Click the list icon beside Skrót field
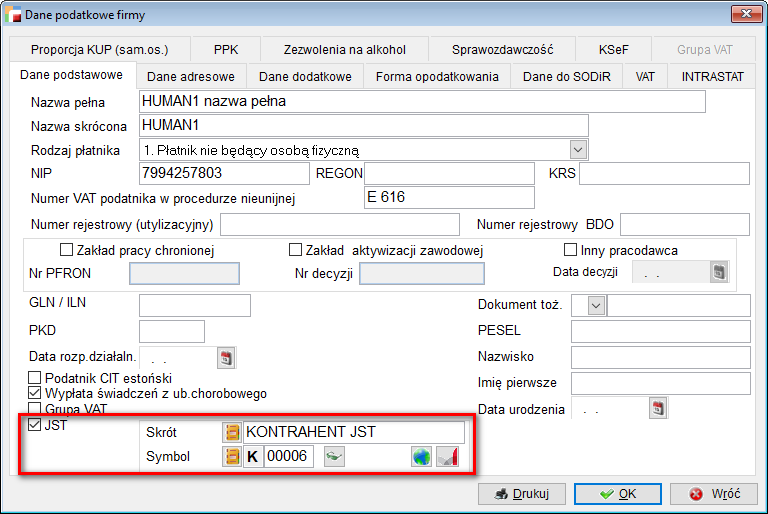Screen dimensions: 768x514 tap(232, 432)
